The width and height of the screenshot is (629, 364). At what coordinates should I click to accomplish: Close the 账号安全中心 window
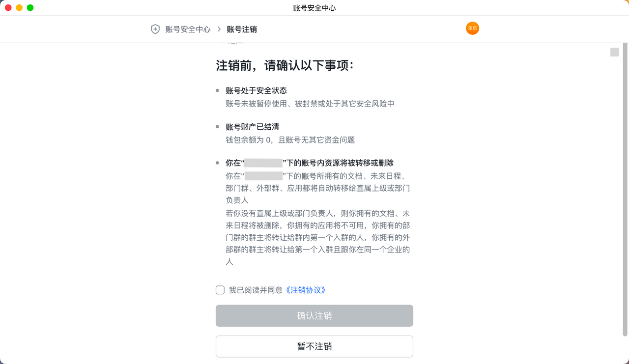pyautogui.click(x=8, y=8)
